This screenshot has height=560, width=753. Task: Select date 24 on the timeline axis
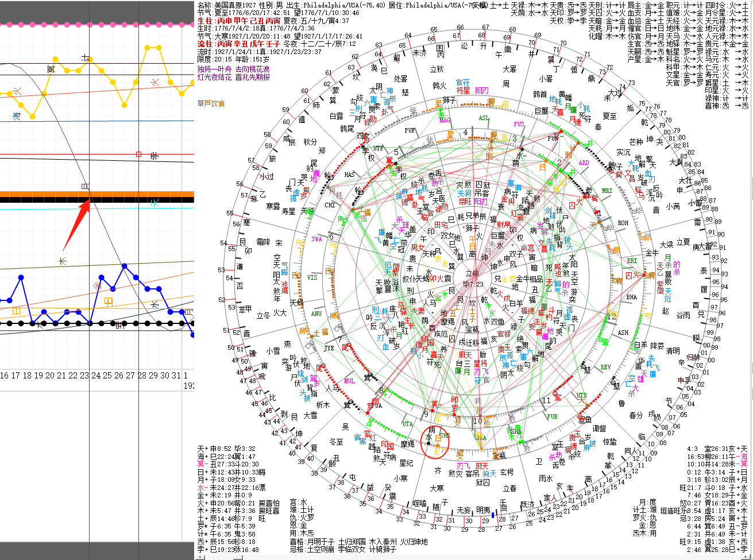[x=95, y=375]
